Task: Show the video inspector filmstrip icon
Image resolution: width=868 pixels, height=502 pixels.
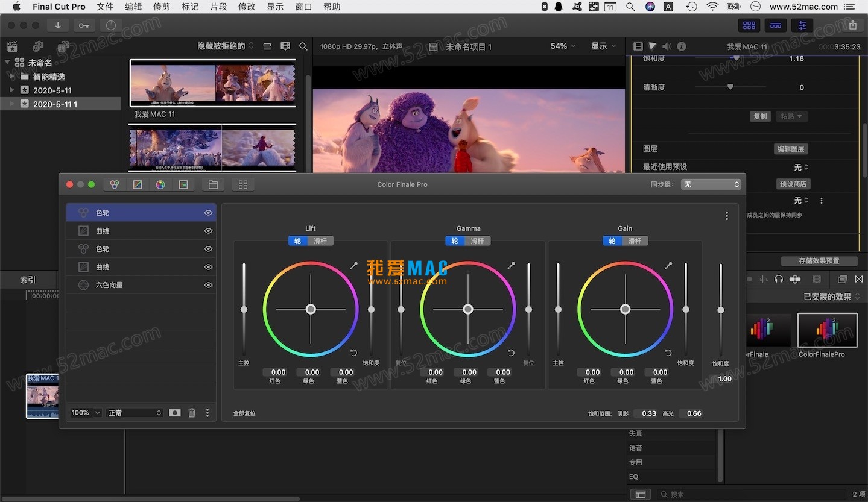Action: tap(638, 46)
